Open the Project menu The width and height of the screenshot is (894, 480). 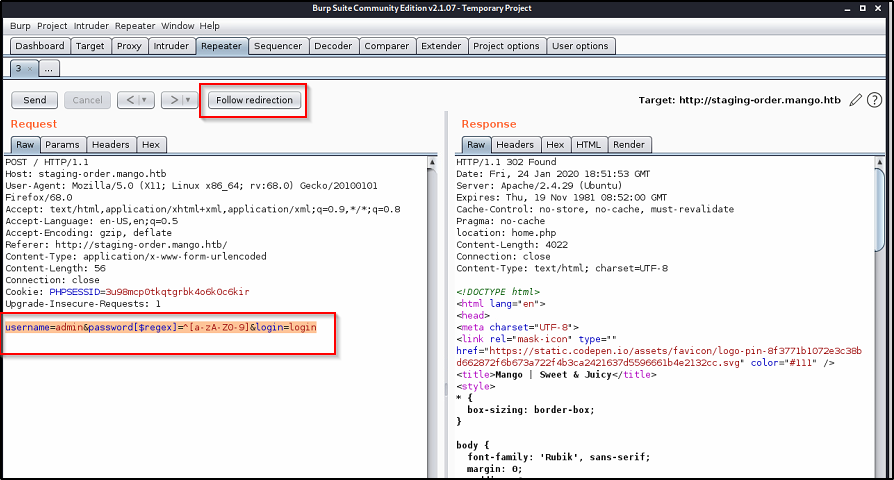pos(52,26)
